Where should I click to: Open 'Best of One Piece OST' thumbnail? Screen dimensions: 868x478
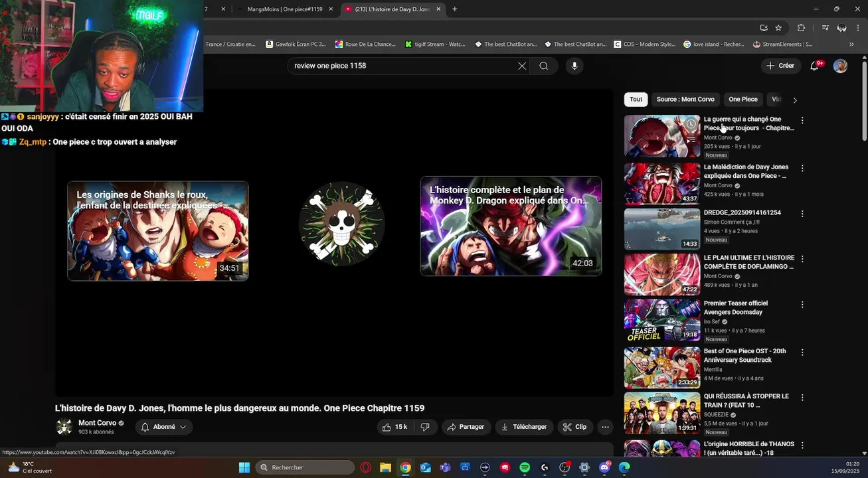(x=662, y=368)
